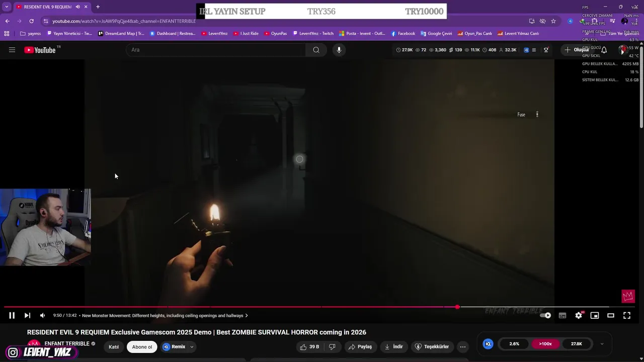Skip to the next video
The image size is (644, 362).
tap(27, 315)
